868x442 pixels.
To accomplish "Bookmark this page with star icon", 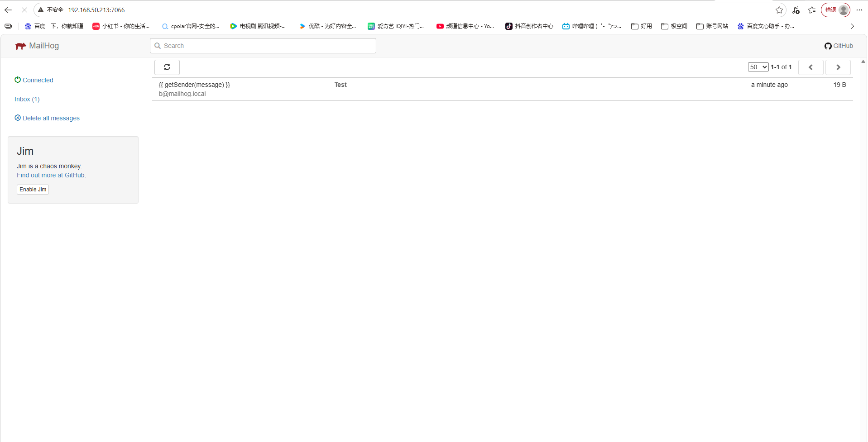I will click(779, 10).
